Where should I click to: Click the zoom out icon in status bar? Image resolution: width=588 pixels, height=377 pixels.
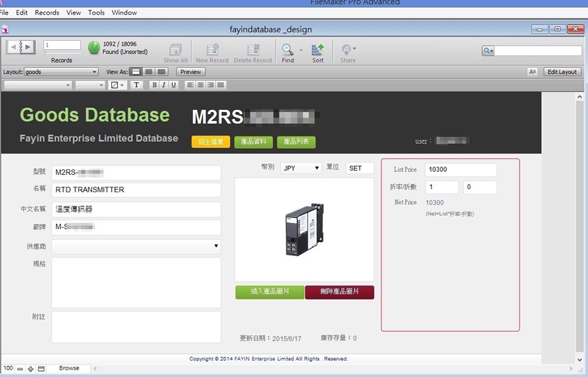[x=20, y=369]
